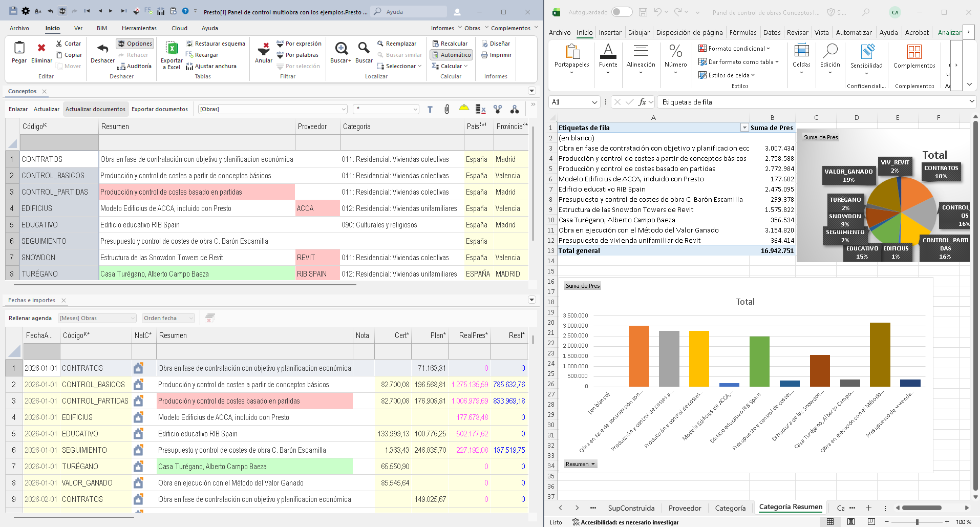Screen dimensions: 980x527
Task: Click the Pegar clipboard icon
Action: pyautogui.click(x=19, y=48)
